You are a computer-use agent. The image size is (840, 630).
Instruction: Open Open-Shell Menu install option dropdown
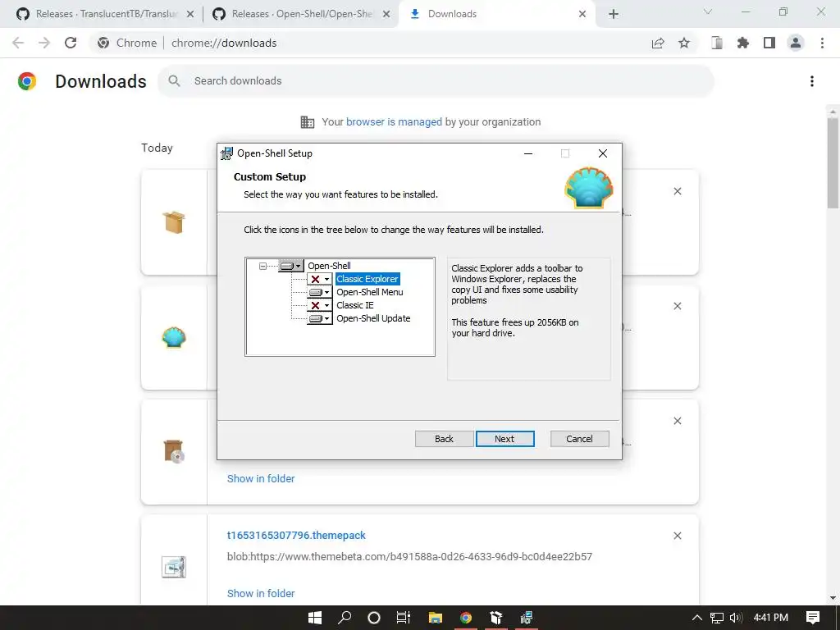[320, 293]
